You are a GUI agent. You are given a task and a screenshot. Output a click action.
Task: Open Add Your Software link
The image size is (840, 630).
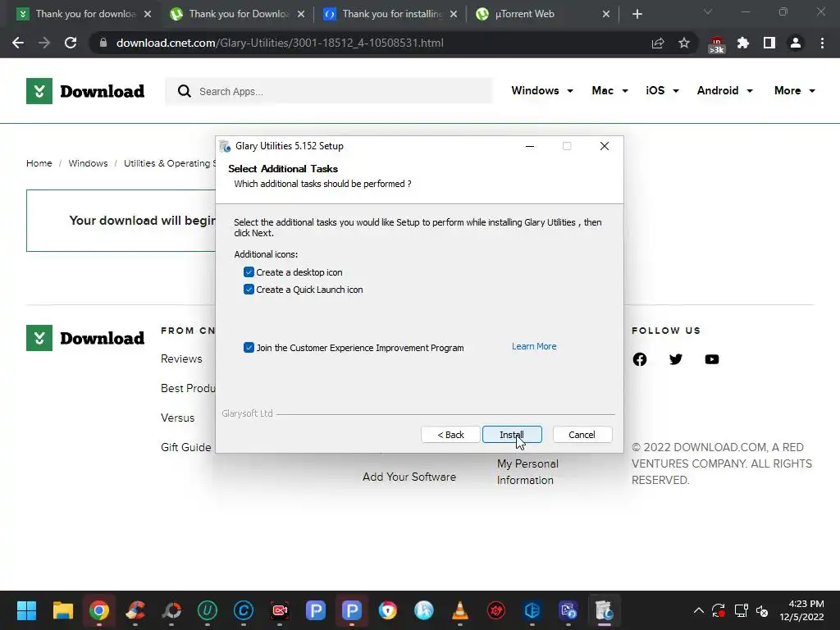[x=409, y=477]
